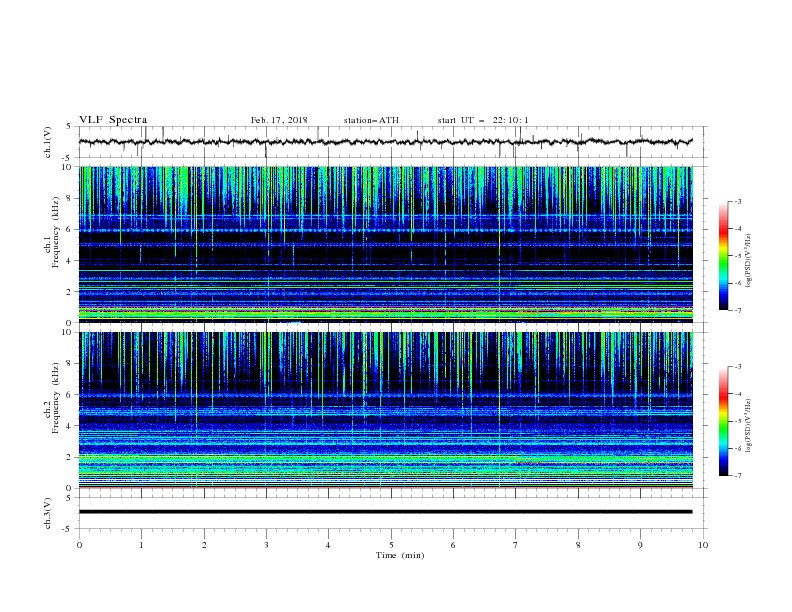
Task: Click the '4' kHz tick on ch.1 spectrogram
Action: click(x=69, y=261)
